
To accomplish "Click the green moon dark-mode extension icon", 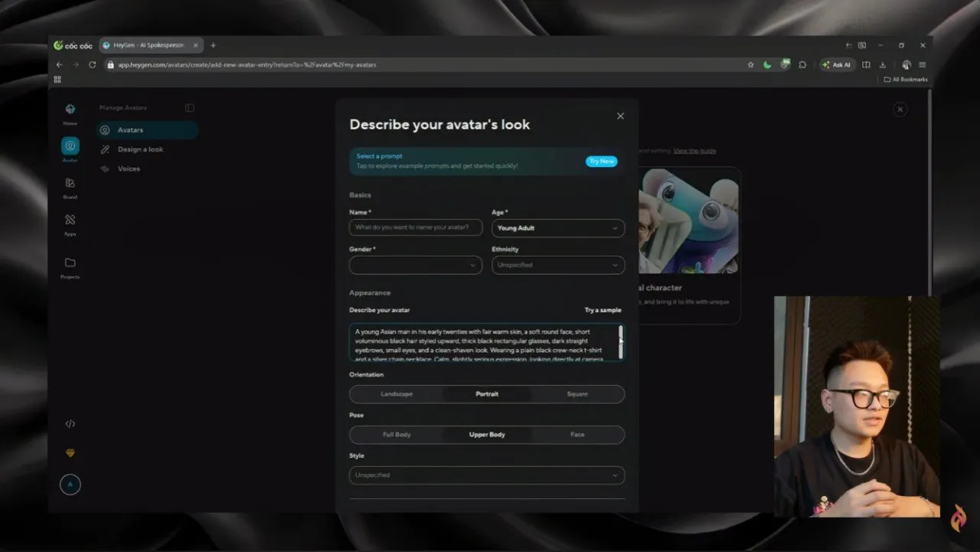I will [x=767, y=65].
